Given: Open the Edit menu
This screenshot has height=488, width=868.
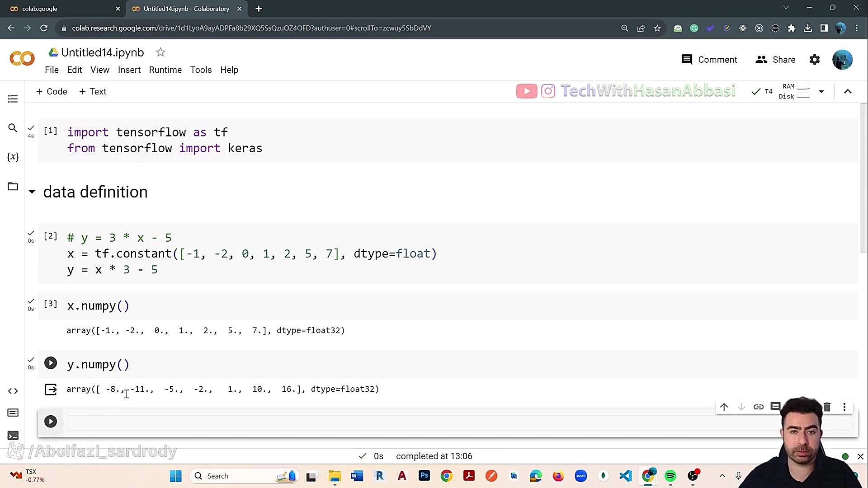Looking at the screenshot, I should 75,70.
